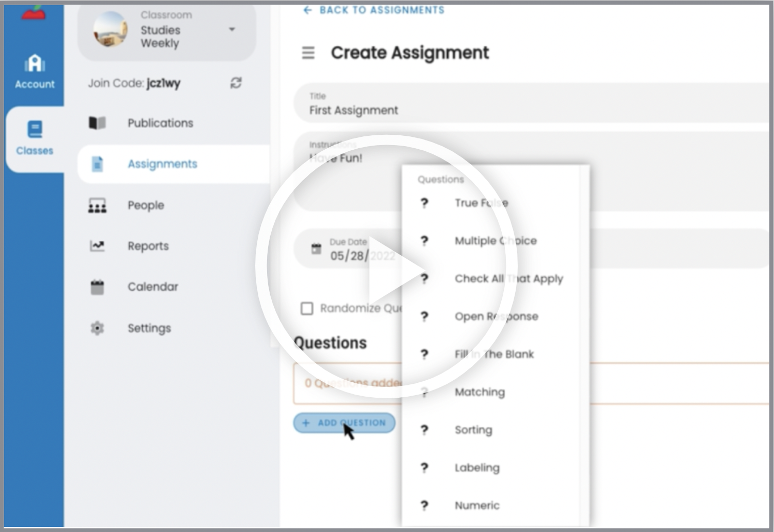Open the People section icon
The image size is (774, 532).
[x=97, y=206]
